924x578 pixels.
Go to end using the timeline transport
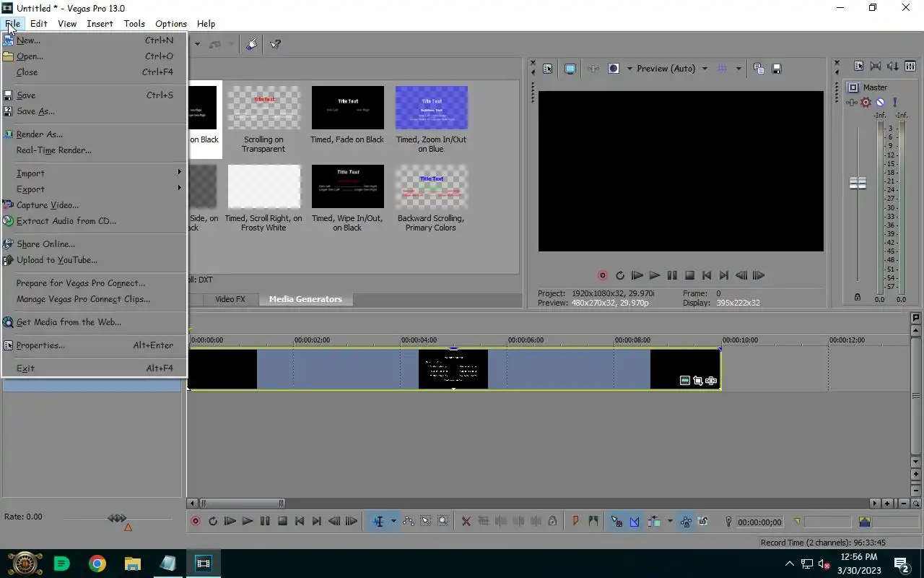tap(317, 521)
